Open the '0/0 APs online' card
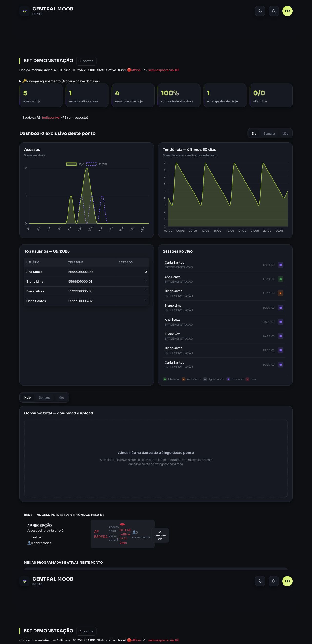 pyautogui.click(x=271, y=96)
